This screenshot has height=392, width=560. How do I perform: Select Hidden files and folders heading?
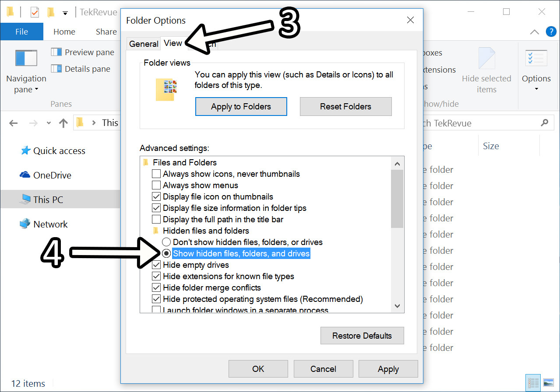(x=206, y=231)
